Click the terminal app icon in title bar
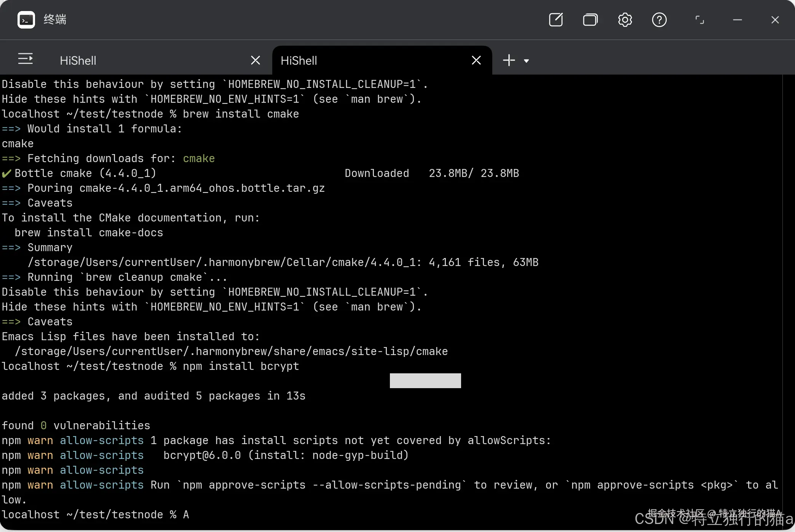The image size is (795, 532). coord(26,19)
